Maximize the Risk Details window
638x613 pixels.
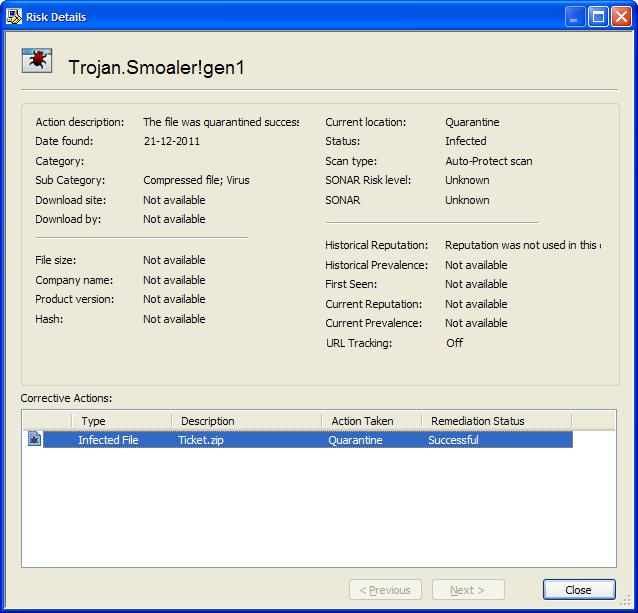pyautogui.click(x=598, y=16)
